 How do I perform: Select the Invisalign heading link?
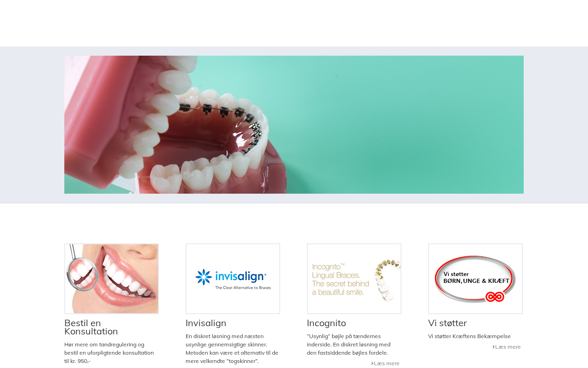click(206, 323)
